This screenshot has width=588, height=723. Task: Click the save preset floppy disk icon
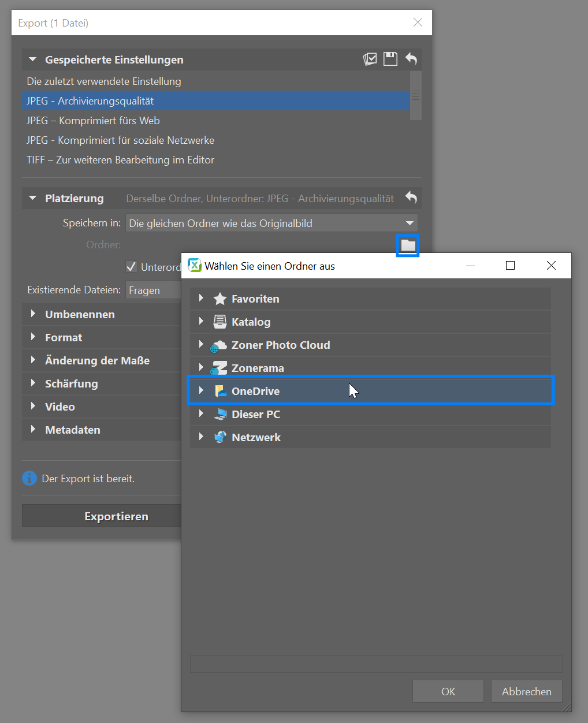pos(390,59)
